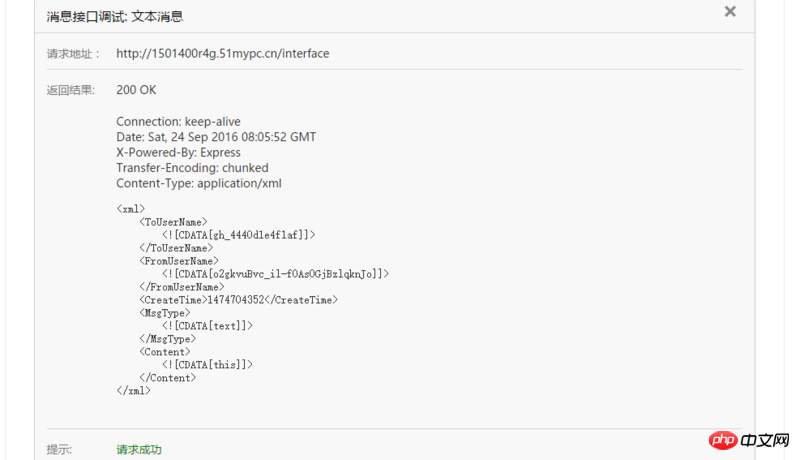The image size is (800, 460).
Task: Click the 提示 label
Action: pos(59,450)
